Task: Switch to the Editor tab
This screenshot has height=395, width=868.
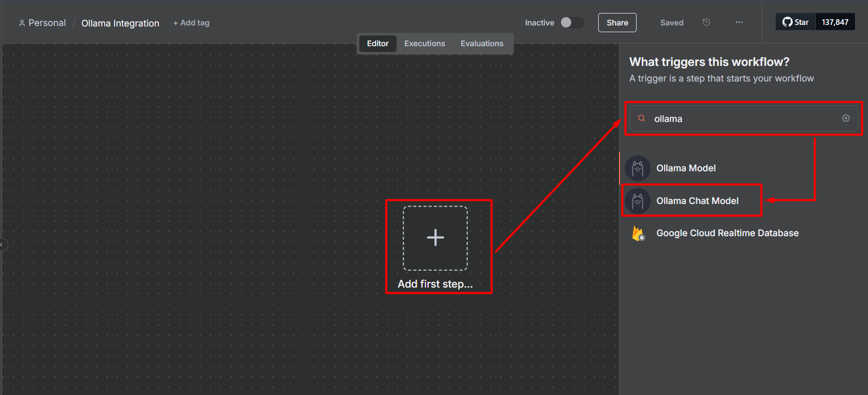Action: pyautogui.click(x=378, y=44)
